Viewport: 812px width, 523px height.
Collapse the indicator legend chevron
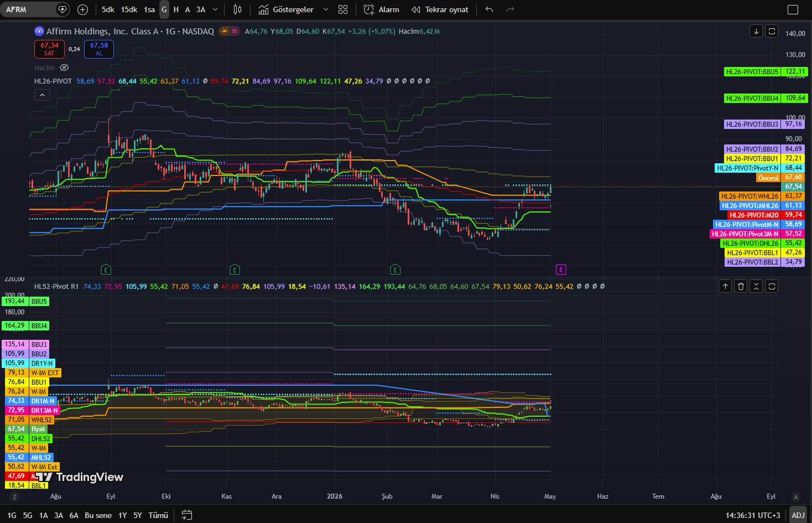point(43,95)
